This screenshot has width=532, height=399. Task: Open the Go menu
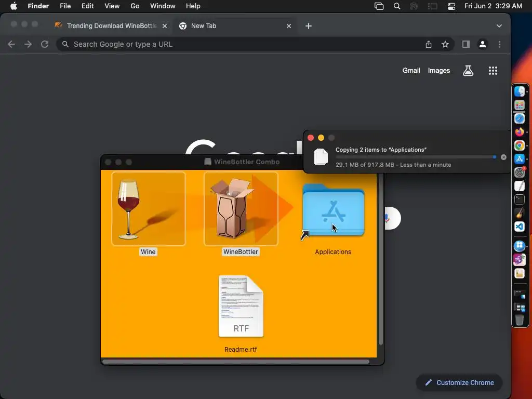point(135,6)
